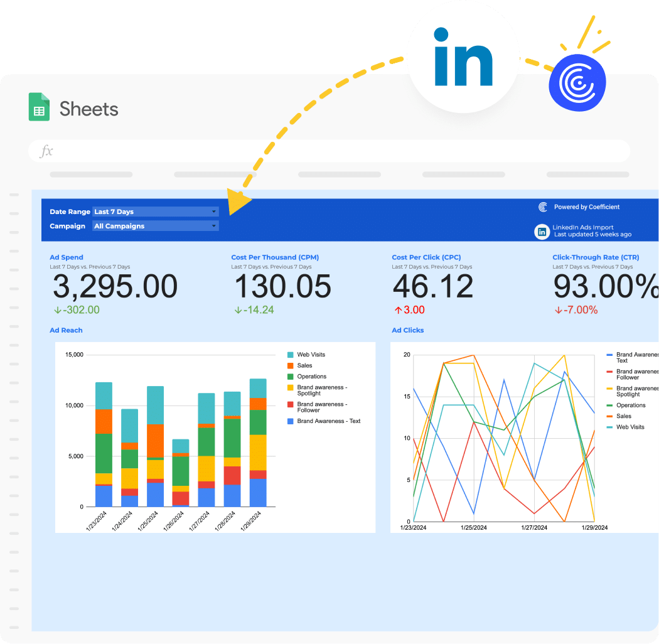Click the Google Sheets logo icon
659x644 pixels.
coord(39,107)
